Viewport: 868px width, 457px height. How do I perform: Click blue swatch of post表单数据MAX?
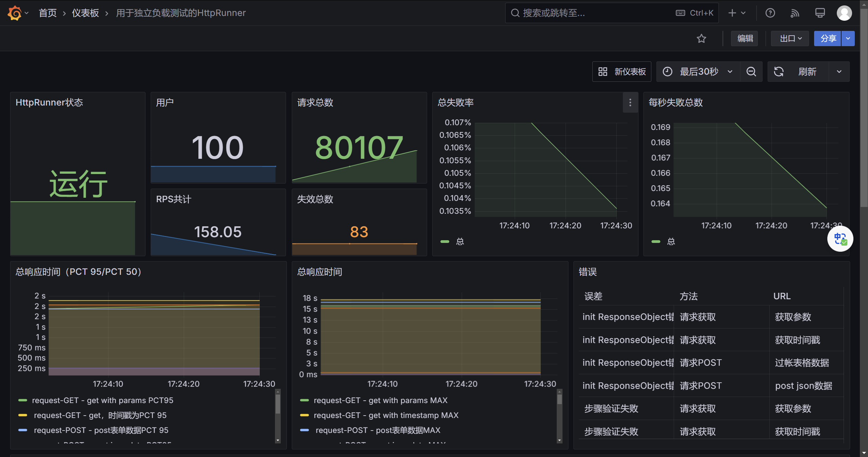(x=304, y=430)
